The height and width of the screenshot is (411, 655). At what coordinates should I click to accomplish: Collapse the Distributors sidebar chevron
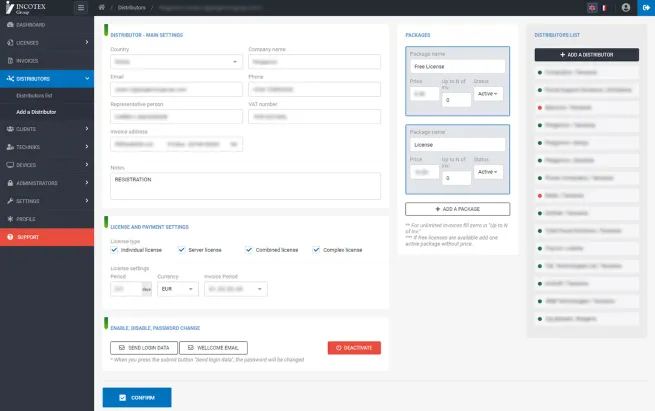87,79
